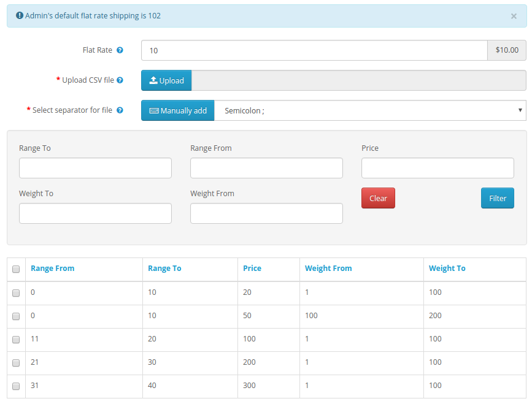Image resolution: width=532 pixels, height=404 pixels.
Task: Click the Manually add button
Action: (x=178, y=110)
